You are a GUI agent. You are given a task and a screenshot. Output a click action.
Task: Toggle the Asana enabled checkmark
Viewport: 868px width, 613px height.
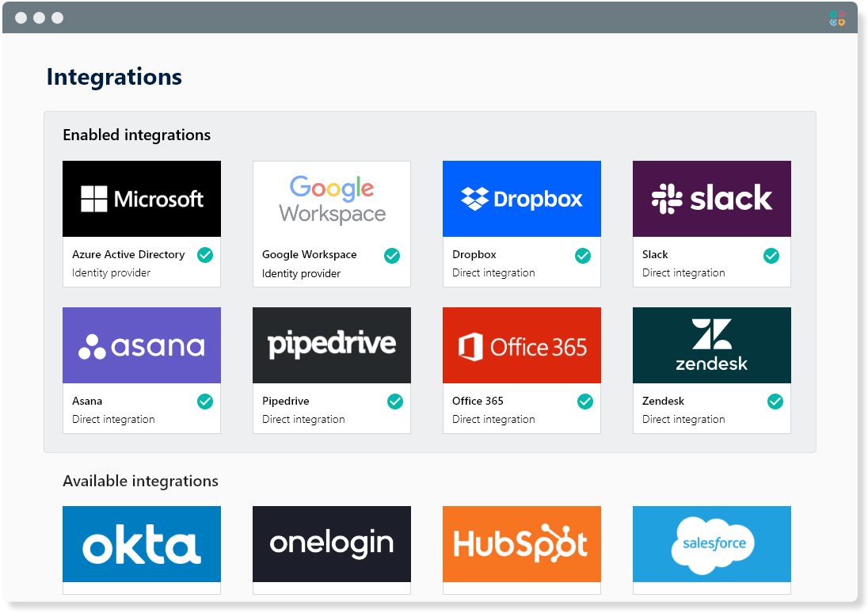pyautogui.click(x=205, y=402)
